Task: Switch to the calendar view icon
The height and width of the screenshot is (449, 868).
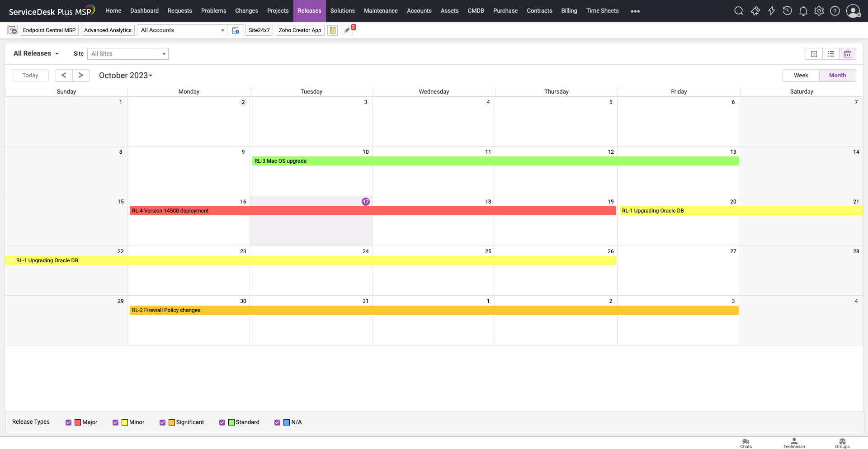Action: tap(848, 53)
